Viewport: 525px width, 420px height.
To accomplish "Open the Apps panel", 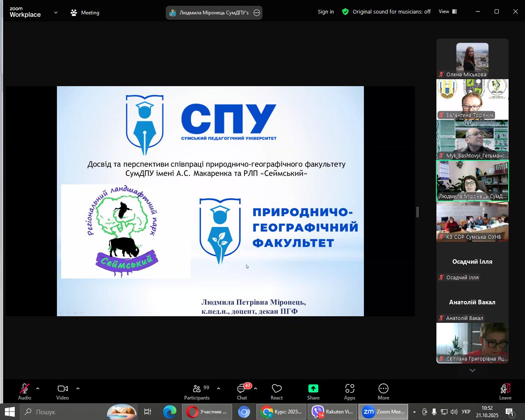I will click(x=349, y=392).
